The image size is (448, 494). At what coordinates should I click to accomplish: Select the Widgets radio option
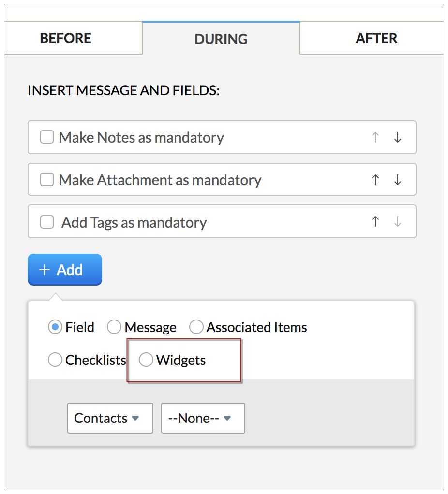146,360
